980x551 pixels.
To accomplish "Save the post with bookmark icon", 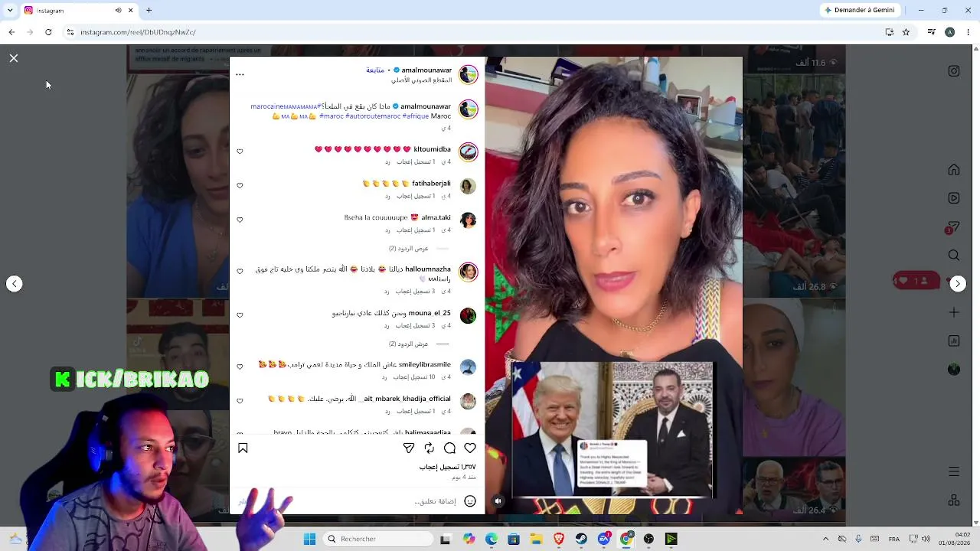I will pos(243,448).
